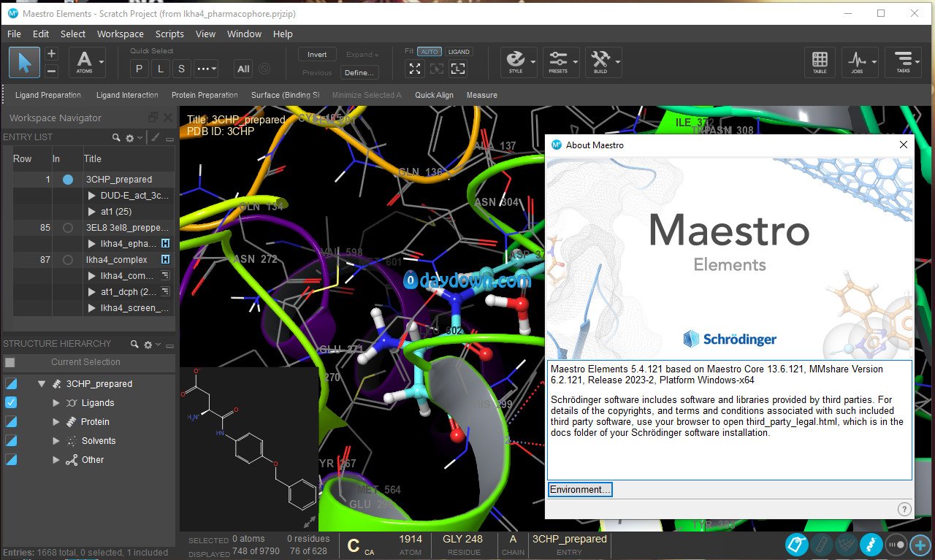
Task: Expand the at1 (25) group
Action: [92, 212]
